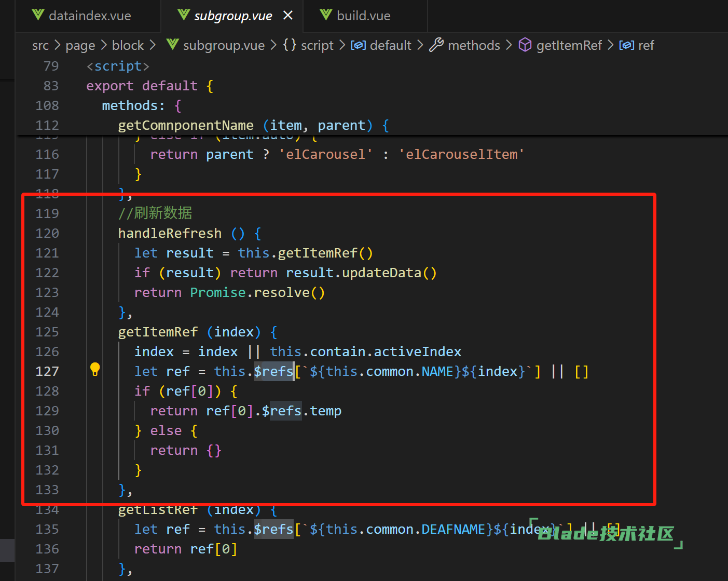The width and height of the screenshot is (728, 581).
Task: Switch to the build.vue tab
Action: point(363,16)
